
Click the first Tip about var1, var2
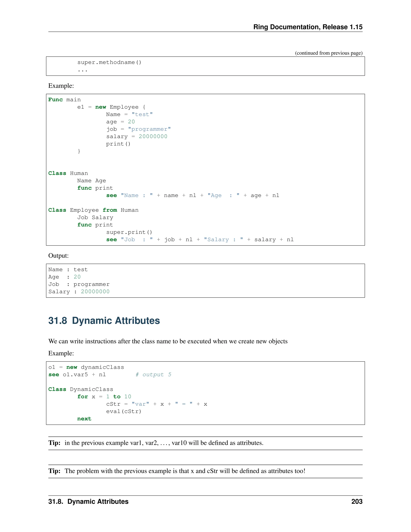click(x=156, y=443)
